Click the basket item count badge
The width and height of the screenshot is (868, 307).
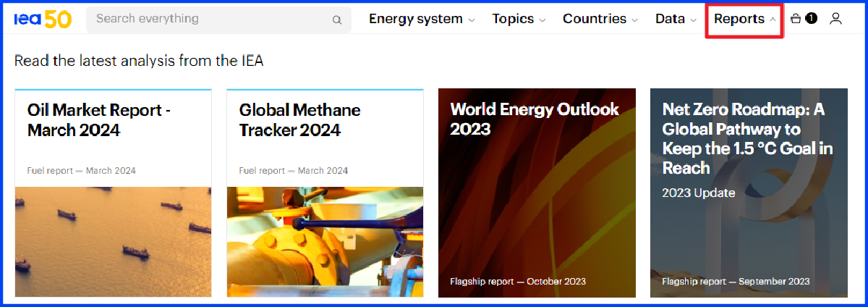(x=812, y=19)
